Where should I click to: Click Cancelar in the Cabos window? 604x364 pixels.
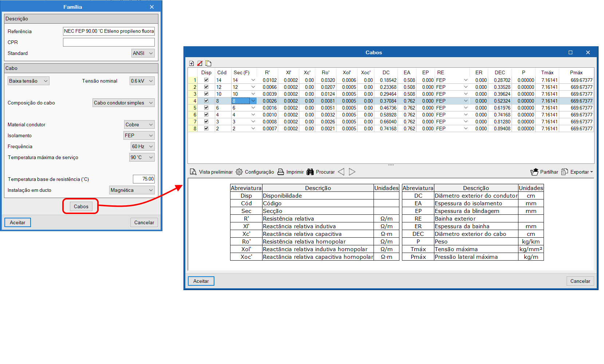[x=580, y=281]
